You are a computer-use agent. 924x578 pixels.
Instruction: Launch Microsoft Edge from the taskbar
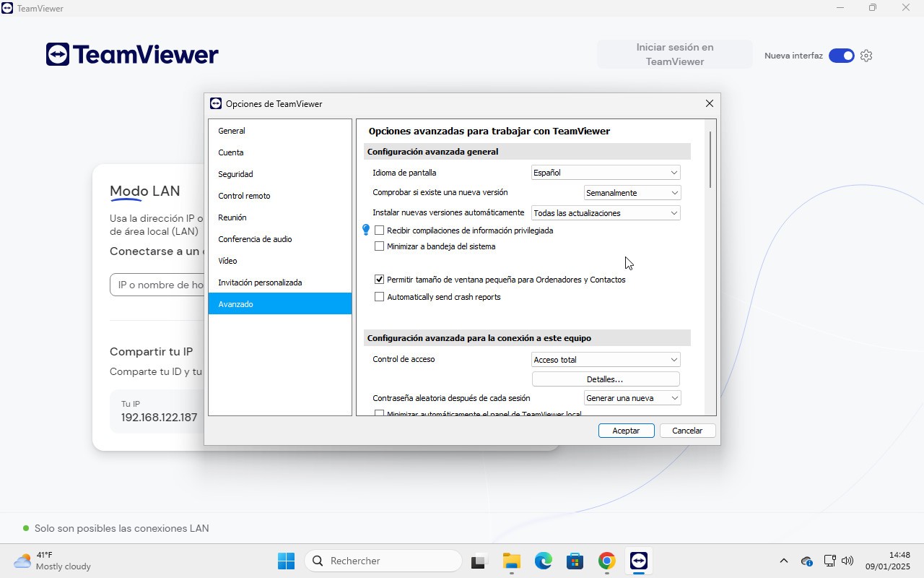543,561
